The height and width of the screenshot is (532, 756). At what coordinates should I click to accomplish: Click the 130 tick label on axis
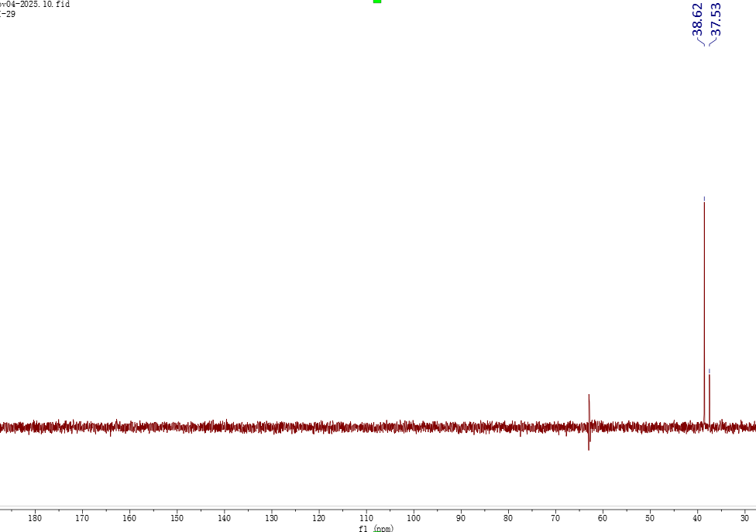pos(271,518)
